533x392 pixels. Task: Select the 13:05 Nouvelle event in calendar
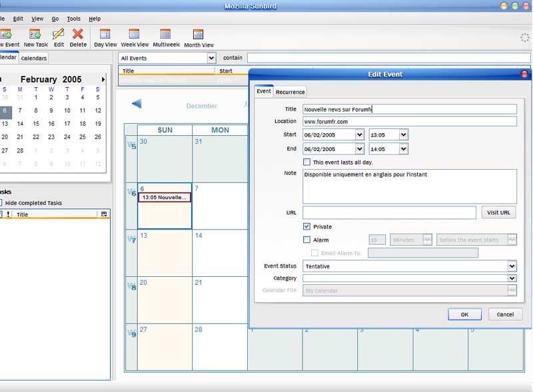[165, 198]
